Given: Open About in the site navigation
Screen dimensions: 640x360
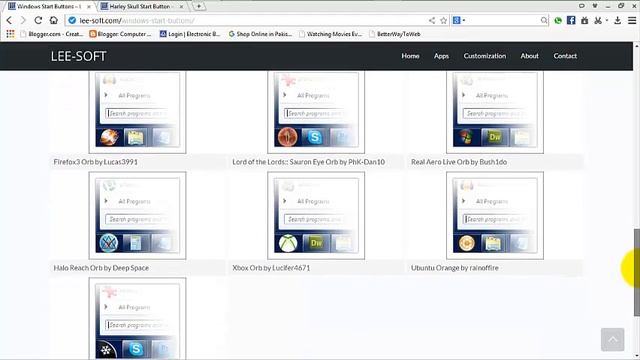Looking at the screenshot, I should 529,56.
